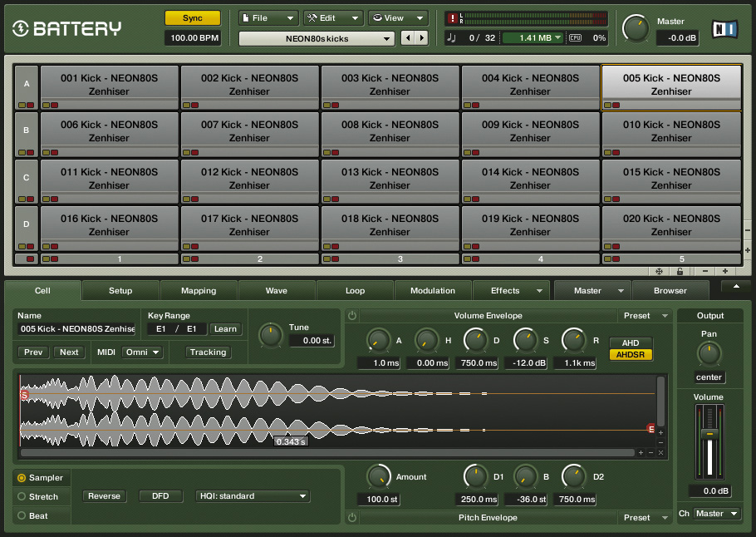Open the Browser tab

[670, 290]
